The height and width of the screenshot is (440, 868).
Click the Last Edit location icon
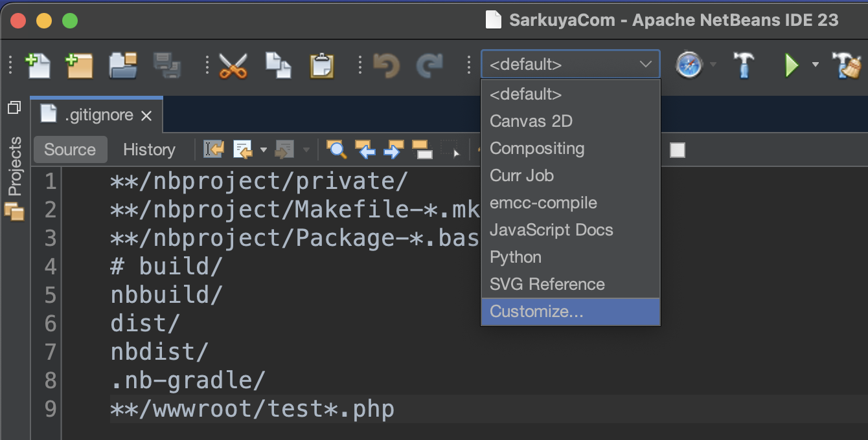point(214,149)
